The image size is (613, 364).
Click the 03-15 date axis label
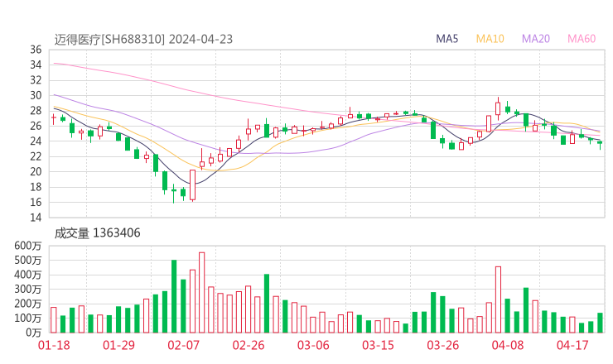pyautogui.click(x=378, y=345)
